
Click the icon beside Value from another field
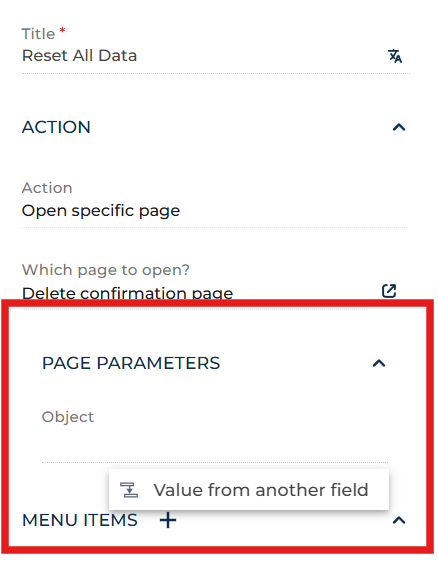point(129,490)
